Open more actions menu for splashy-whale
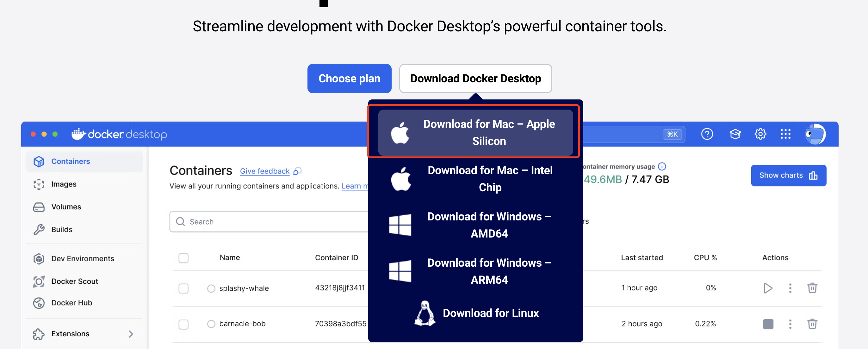This screenshot has height=349, width=868. point(790,288)
